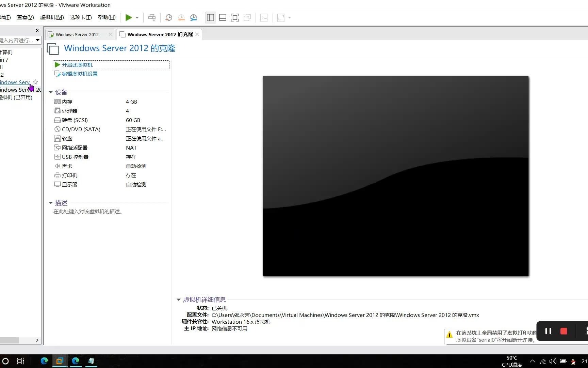The width and height of the screenshot is (588, 368).
Task: Click the stretch guest display icon
Action: 281,18
